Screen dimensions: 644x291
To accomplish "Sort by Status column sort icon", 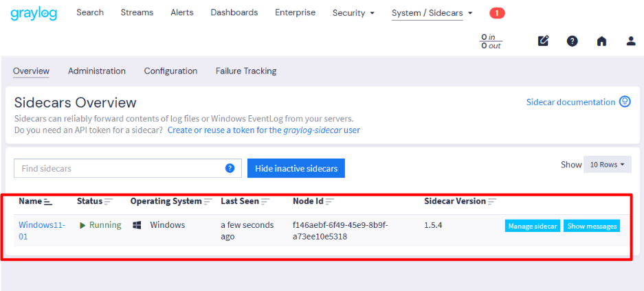I will point(109,201).
